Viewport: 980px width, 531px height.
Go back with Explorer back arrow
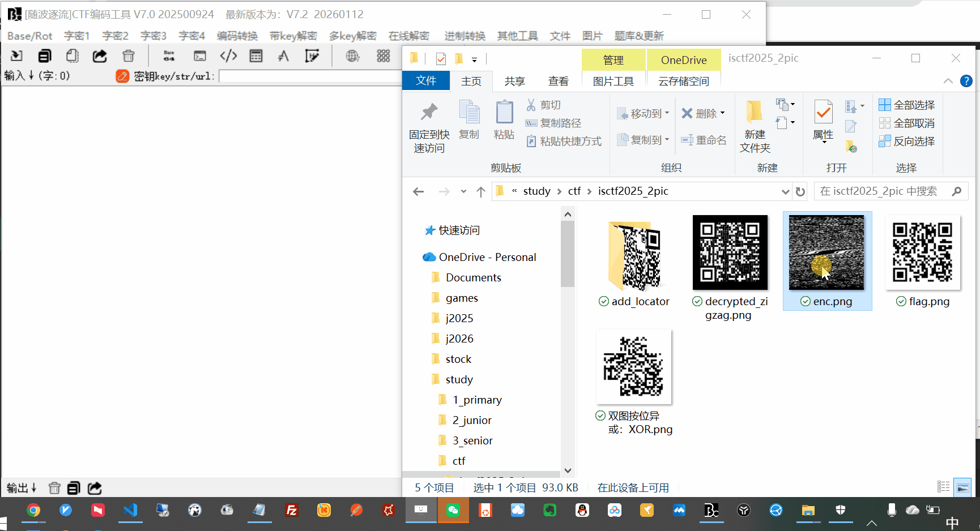click(x=419, y=191)
